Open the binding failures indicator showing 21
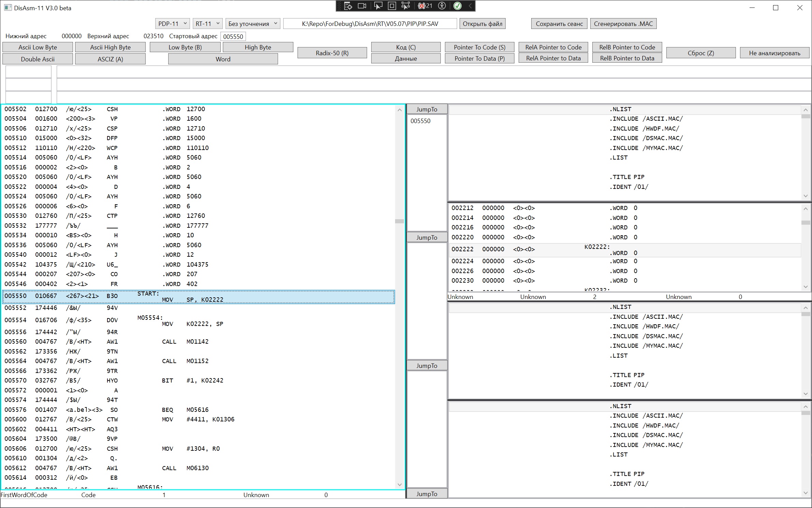The image size is (812, 508). click(x=425, y=6)
